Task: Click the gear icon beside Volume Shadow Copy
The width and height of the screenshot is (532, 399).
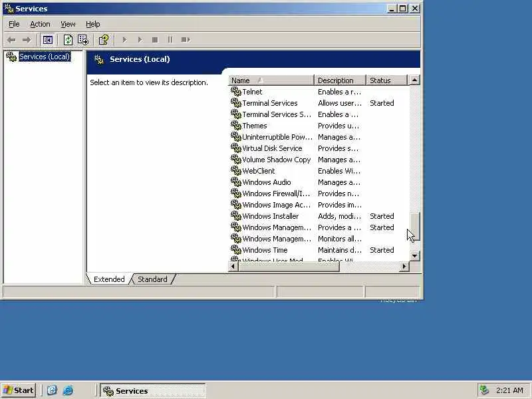Action: 236,159
